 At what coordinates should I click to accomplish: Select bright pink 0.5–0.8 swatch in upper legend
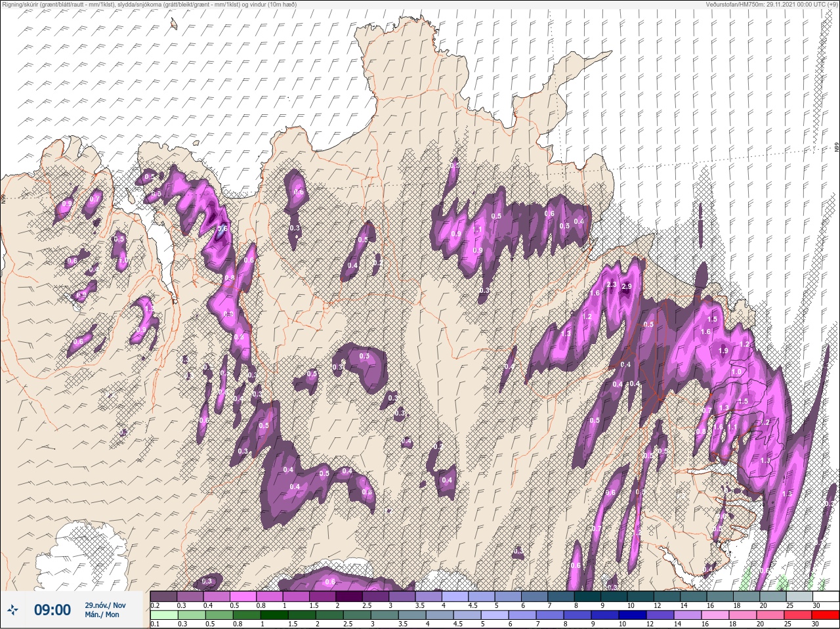point(243,596)
